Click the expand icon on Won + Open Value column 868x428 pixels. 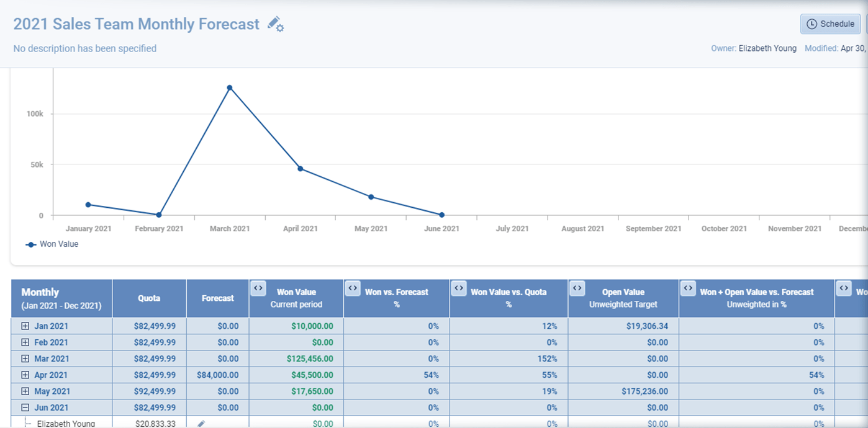[x=689, y=288]
